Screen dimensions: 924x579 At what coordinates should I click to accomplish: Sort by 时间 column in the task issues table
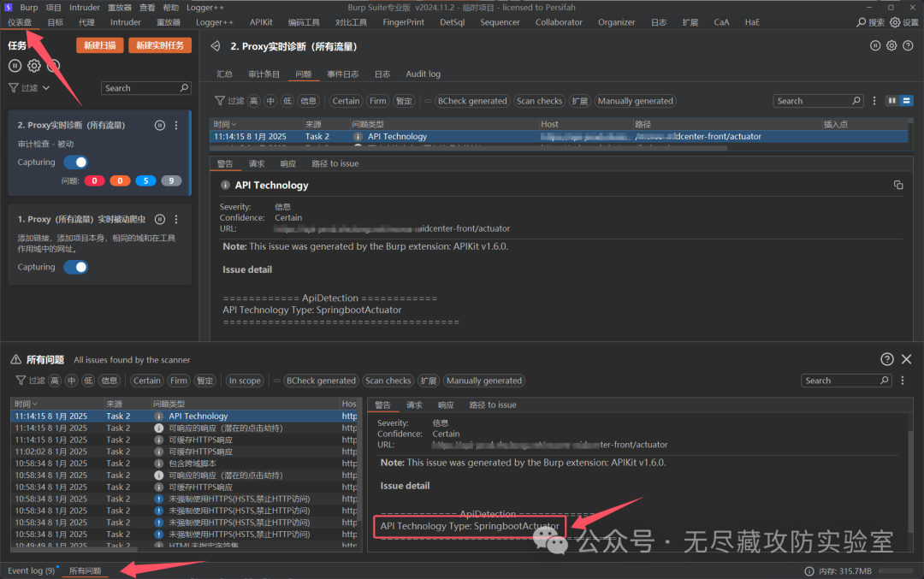[257, 124]
